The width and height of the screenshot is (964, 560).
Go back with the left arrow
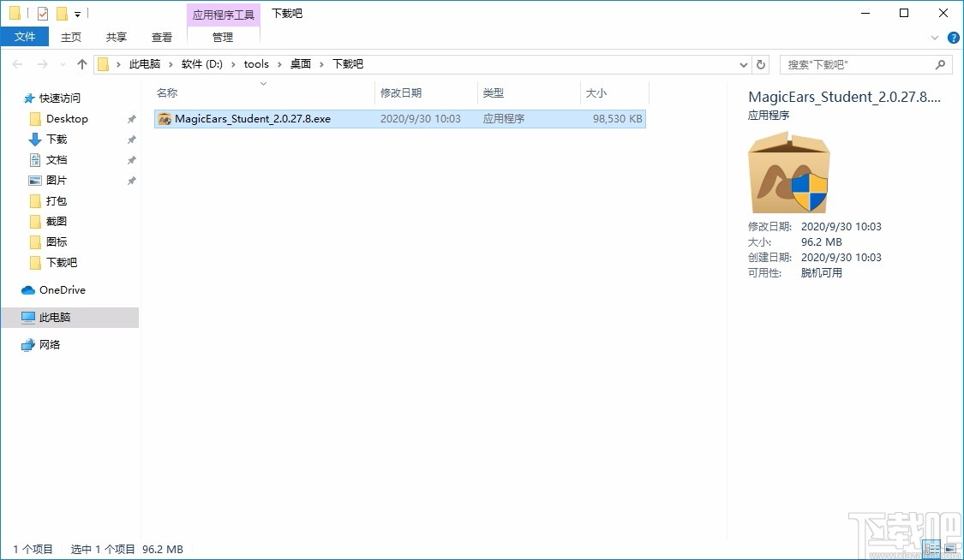coord(17,64)
